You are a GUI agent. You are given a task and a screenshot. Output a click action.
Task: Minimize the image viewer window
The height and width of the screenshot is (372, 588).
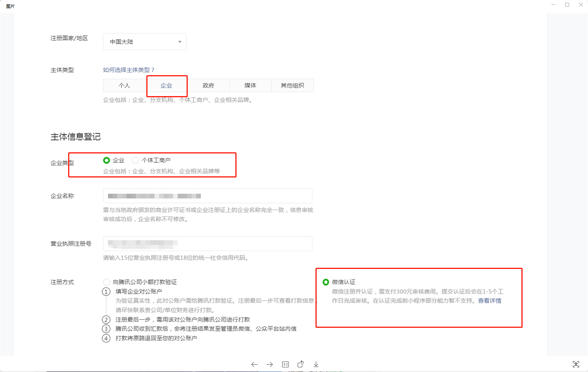(x=553, y=5)
